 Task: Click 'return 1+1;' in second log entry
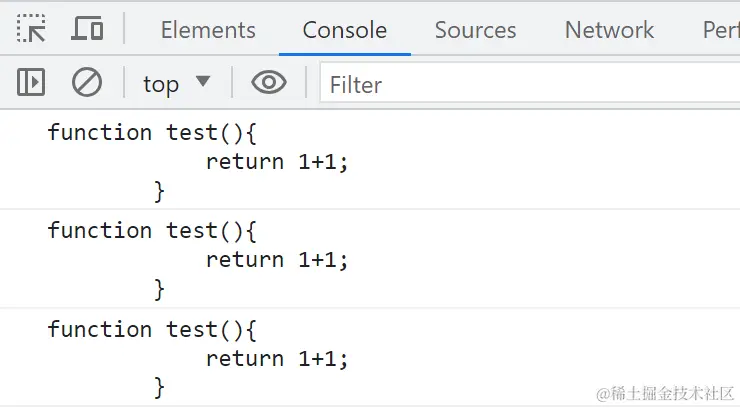(277, 260)
